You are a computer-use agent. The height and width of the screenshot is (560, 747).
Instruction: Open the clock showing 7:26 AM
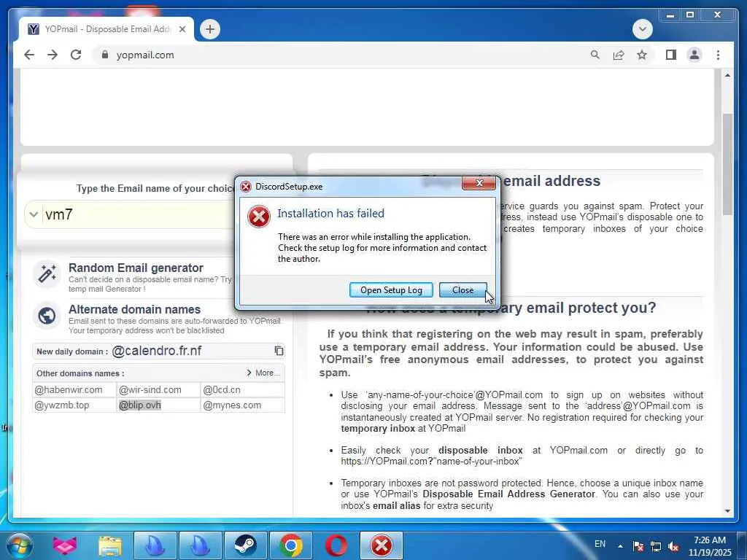tap(709, 546)
